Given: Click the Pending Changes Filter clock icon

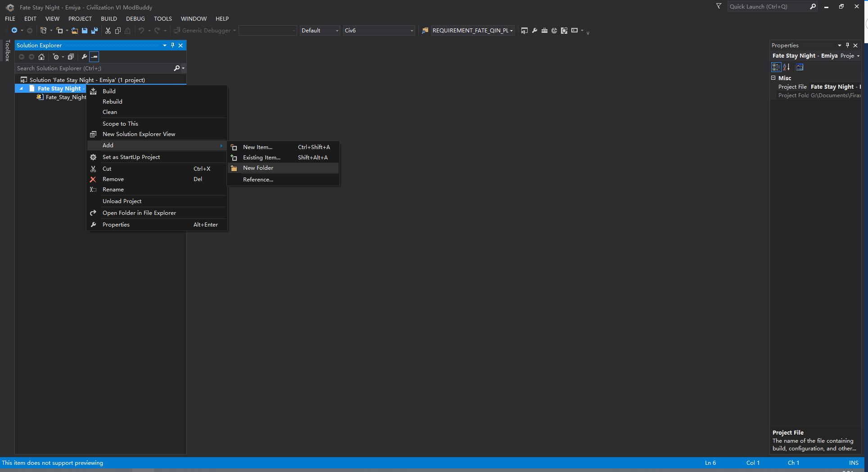Looking at the screenshot, I should click(56, 57).
